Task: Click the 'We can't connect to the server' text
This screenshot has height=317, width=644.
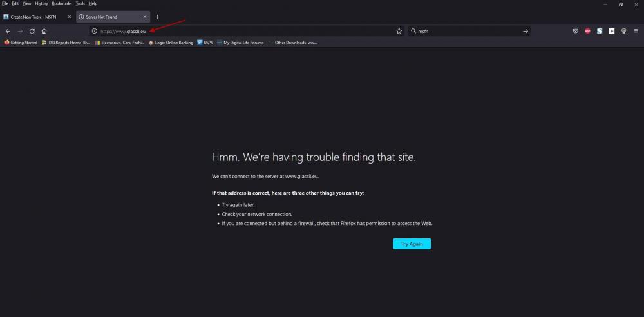Action: click(x=265, y=176)
